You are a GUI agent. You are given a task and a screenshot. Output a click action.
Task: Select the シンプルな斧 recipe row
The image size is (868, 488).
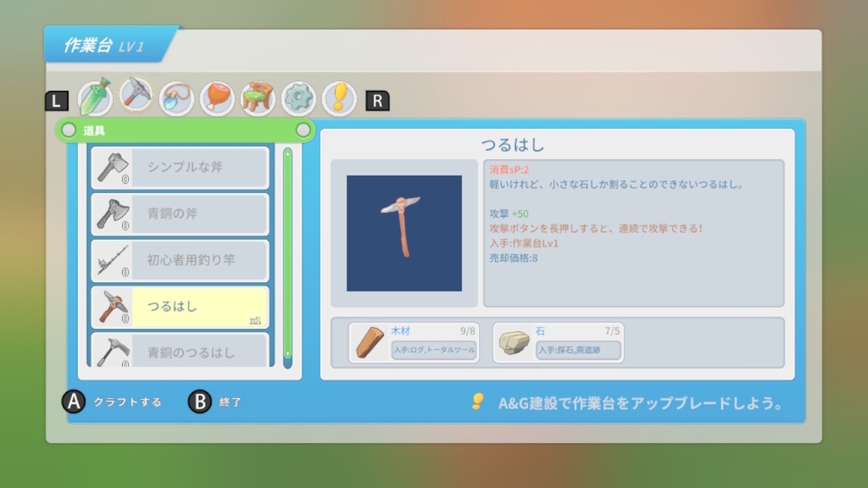180,168
